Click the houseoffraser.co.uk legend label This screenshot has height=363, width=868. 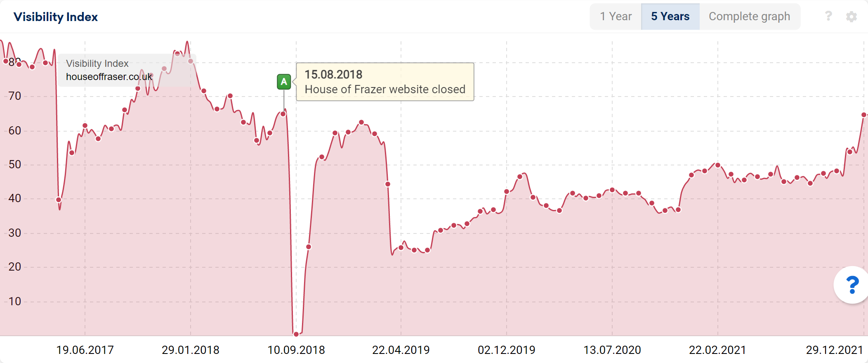[x=109, y=77]
